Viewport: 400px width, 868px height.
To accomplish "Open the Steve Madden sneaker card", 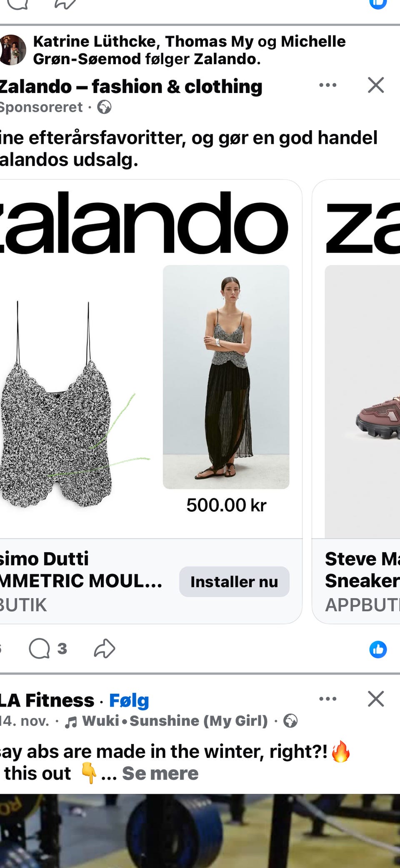I will (x=356, y=402).
